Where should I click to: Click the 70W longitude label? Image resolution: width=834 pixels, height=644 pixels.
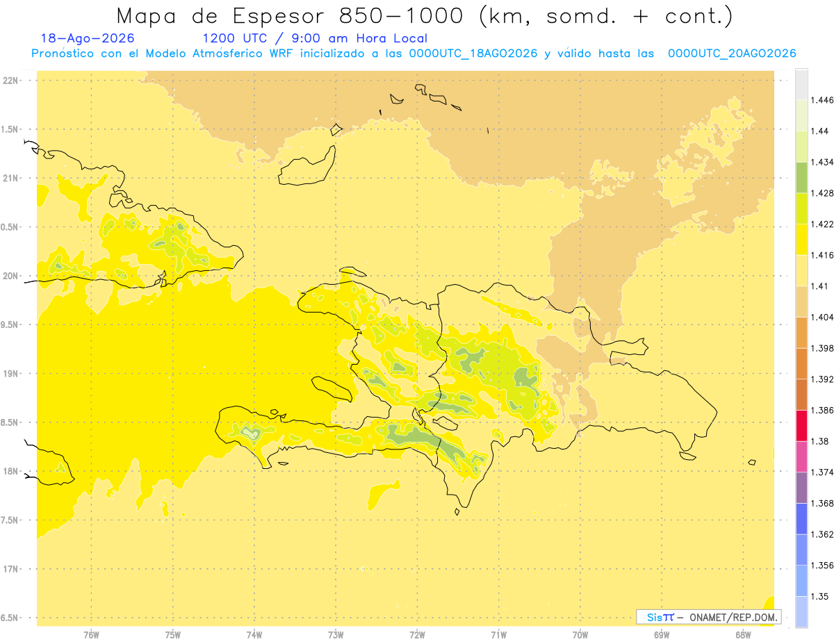tap(580, 634)
